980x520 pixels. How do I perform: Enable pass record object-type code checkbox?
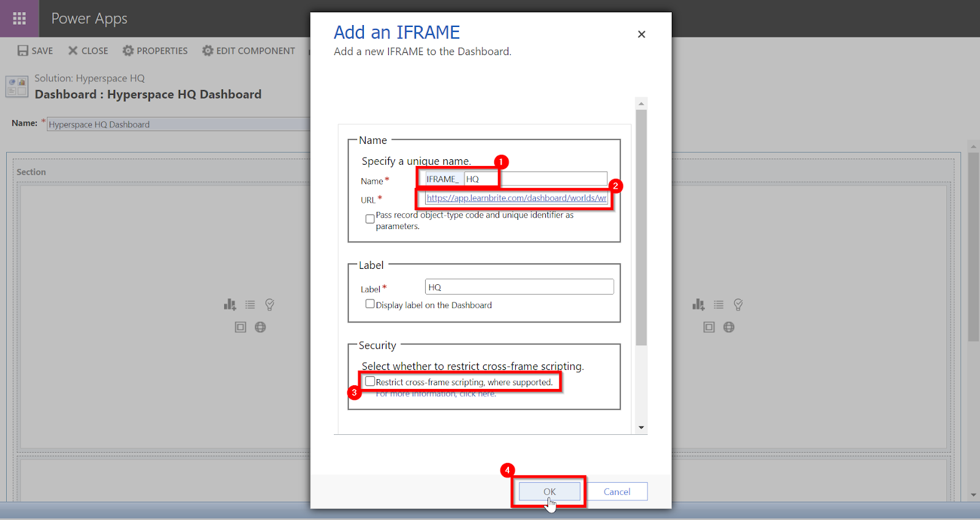[x=370, y=219]
